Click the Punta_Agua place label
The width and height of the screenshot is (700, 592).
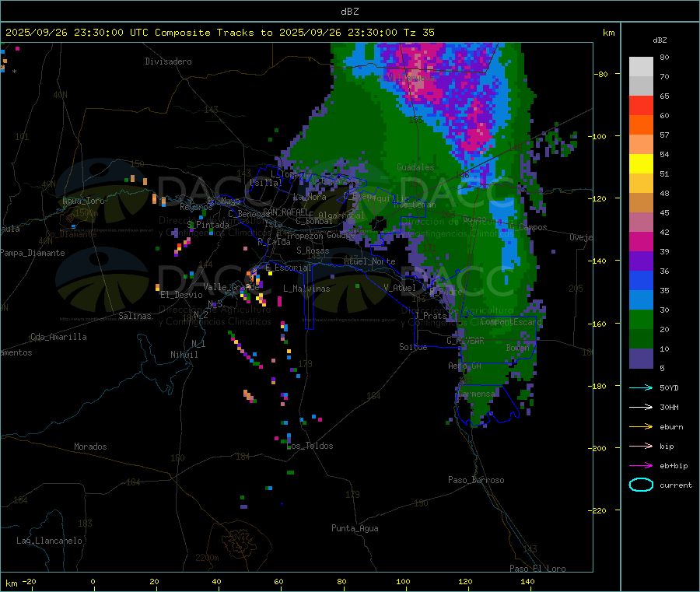[355, 528]
